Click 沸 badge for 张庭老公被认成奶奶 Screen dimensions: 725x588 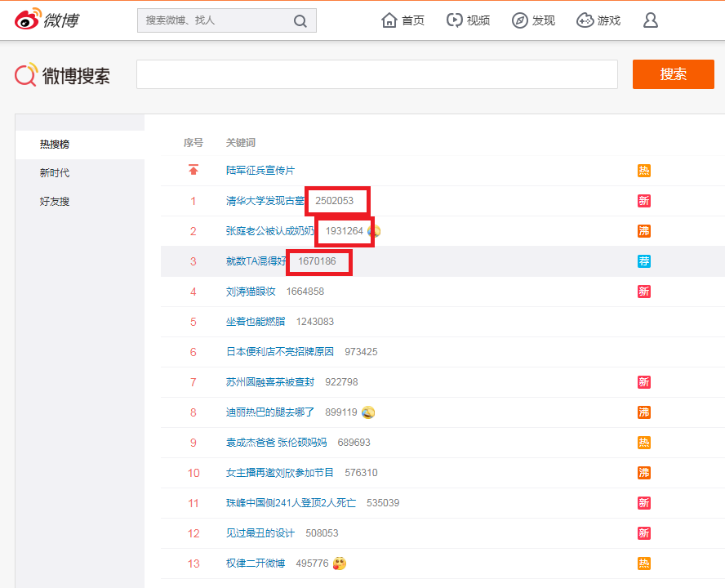point(643,231)
